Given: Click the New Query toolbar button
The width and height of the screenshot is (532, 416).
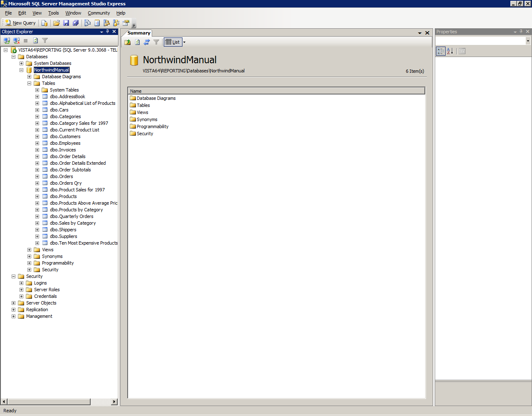Looking at the screenshot, I should click(x=21, y=23).
